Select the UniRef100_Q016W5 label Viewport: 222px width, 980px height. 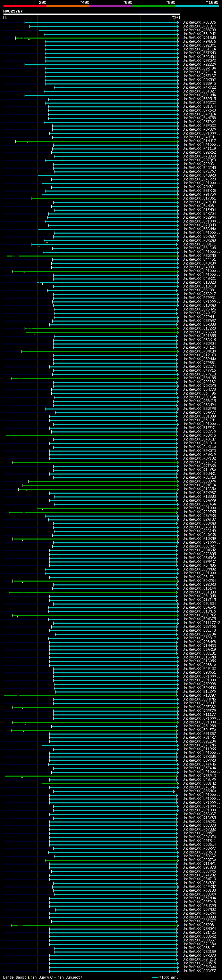199,38
